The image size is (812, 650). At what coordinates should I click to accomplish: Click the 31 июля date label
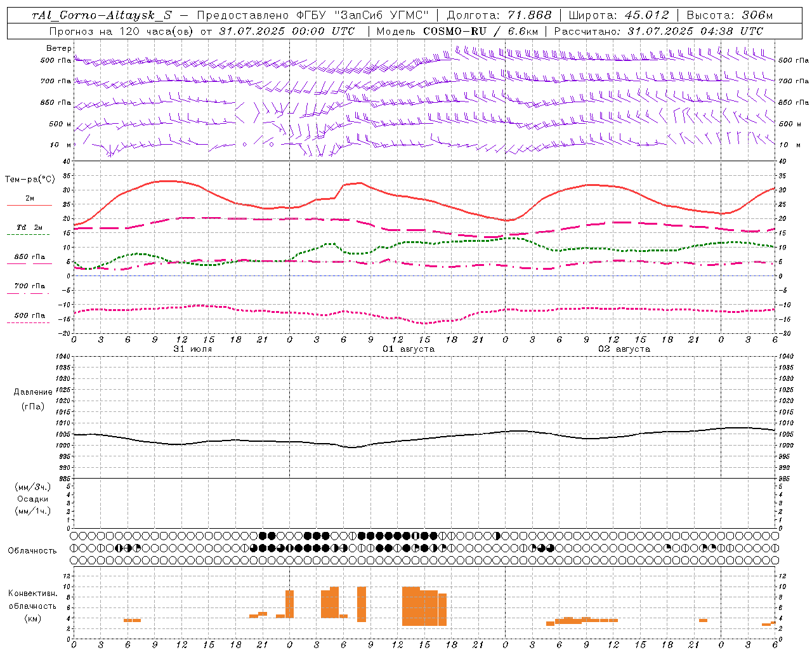tap(193, 349)
